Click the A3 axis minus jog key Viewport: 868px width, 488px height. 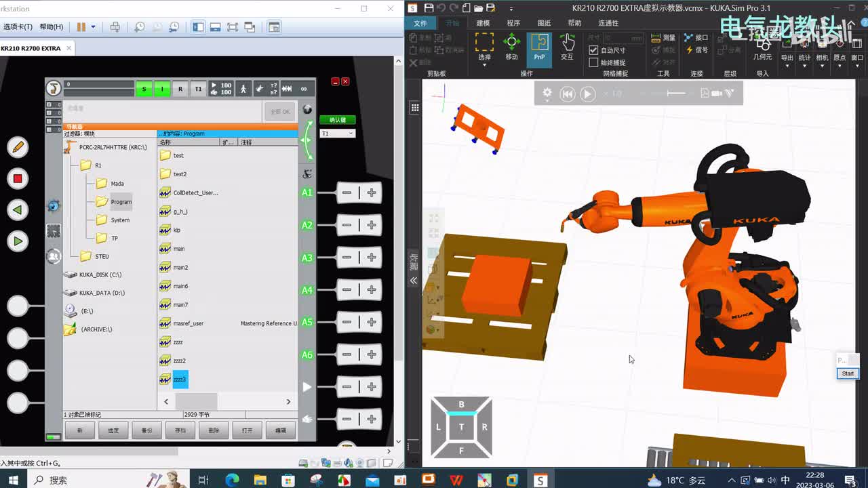pos(347,258)
